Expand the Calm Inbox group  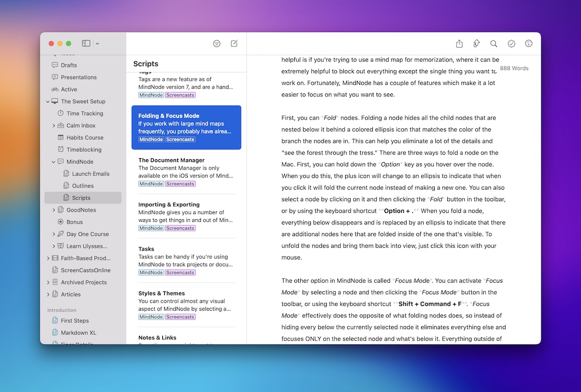click(54, 126)
